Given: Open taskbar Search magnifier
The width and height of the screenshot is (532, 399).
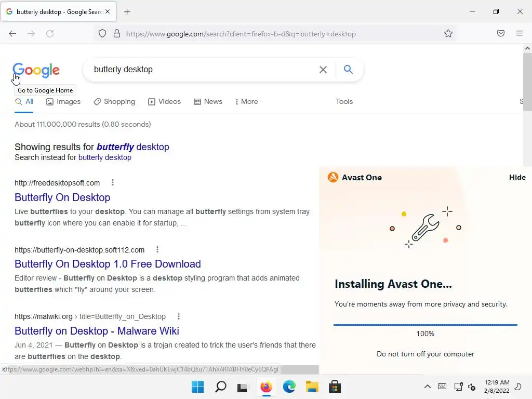Looking at the screenshot, I should (220, 387).
